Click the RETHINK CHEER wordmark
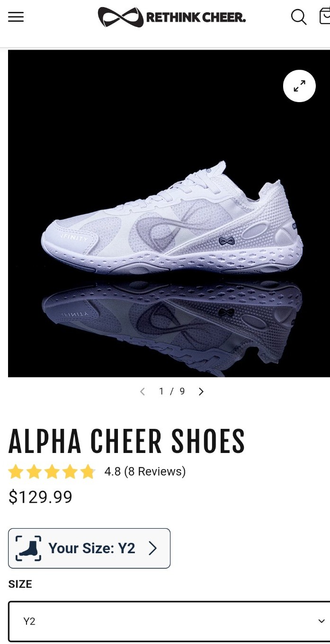The image size is (330, 644). tap(196, 18)
